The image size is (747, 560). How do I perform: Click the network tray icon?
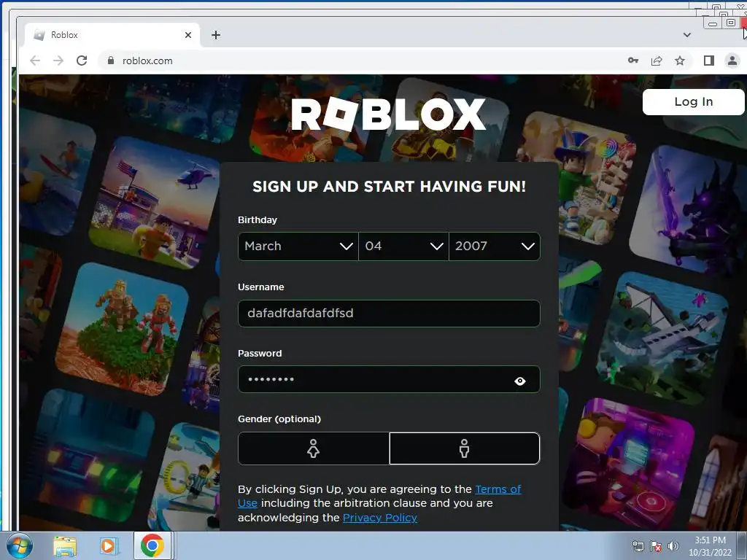pos(638,546)
